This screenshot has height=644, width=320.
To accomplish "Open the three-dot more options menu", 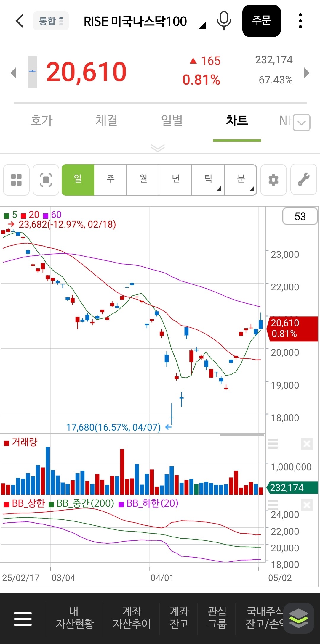I will click(x=300, y=21).
